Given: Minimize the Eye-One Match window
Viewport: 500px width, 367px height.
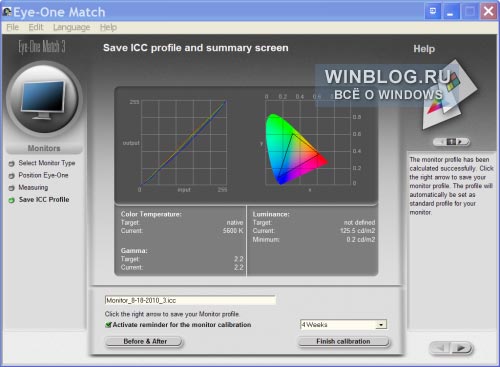Looking at the screenshot, I should pos(450,12).
